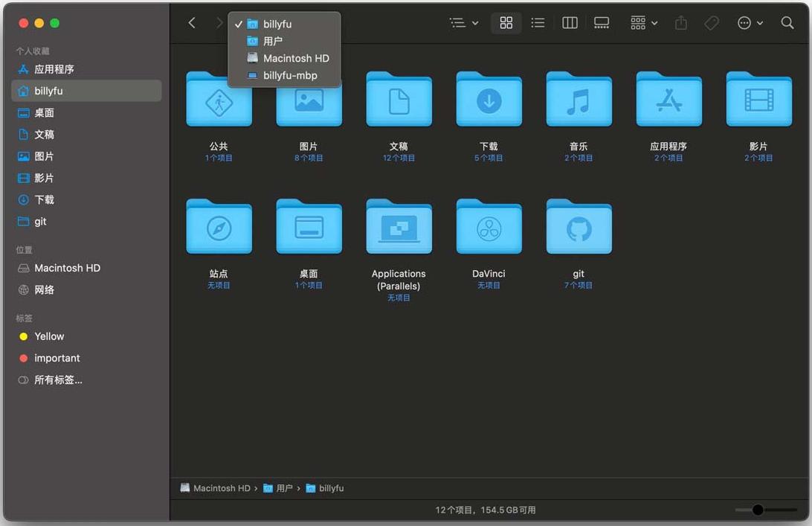
Task: Open the list sort options dropdown
Action: pos(464,23)
